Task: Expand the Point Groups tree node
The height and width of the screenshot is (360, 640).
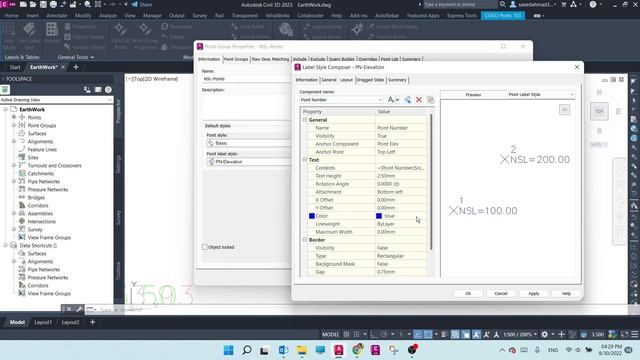Action: coord(14,125)
